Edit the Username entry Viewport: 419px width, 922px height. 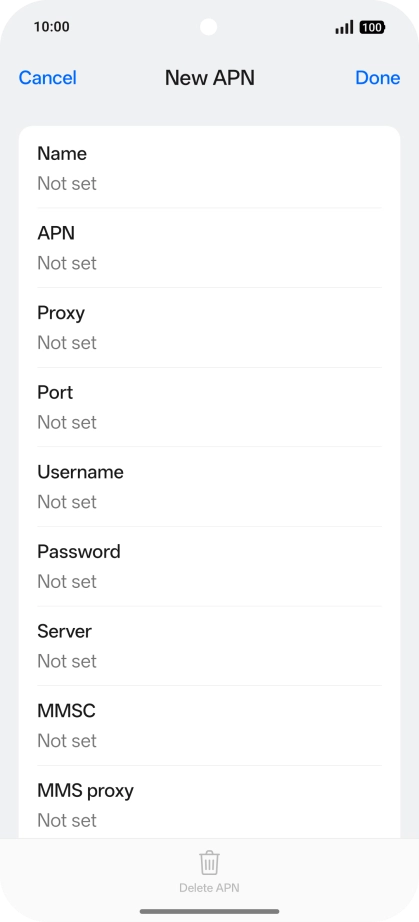point(209,486)
